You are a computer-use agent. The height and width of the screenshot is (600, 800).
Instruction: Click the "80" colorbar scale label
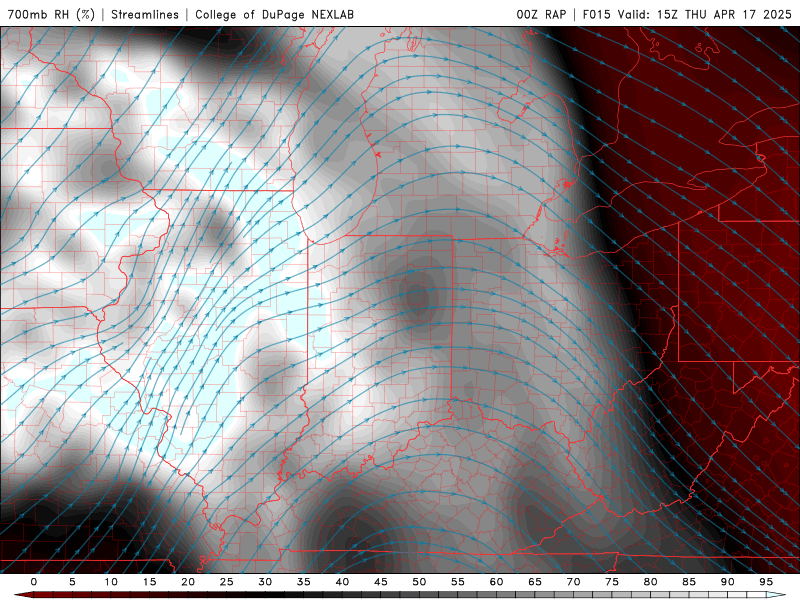(651, 582)
